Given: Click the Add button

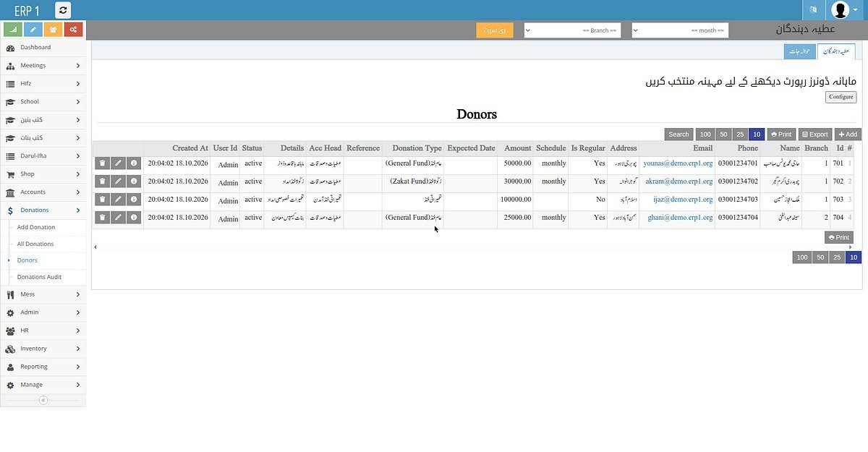Looking at the screenshot, I should (x=848, y=135).
